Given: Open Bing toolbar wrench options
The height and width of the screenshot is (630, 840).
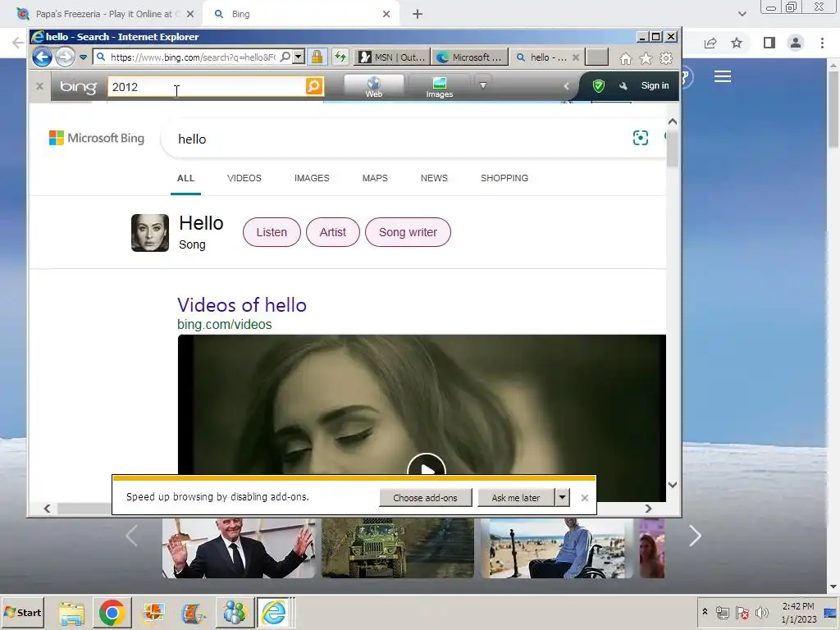Looking at the screenshot, I should [x=623, y=85].
